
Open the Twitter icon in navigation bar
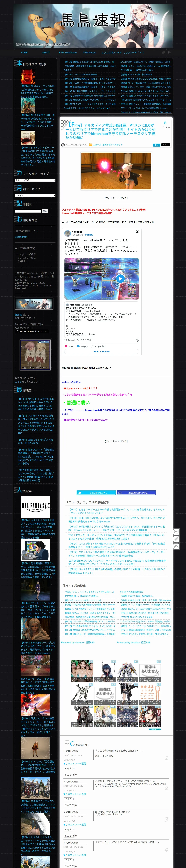coord(163,53)
